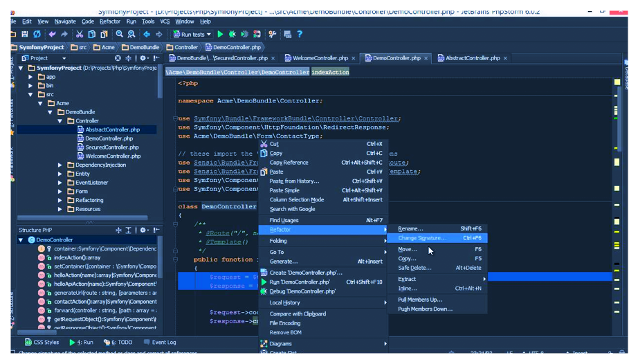Image resolution: width=638 pixels, height=364 pixels.
Task: Click the Forward navigation arrow
Action: 158,34
